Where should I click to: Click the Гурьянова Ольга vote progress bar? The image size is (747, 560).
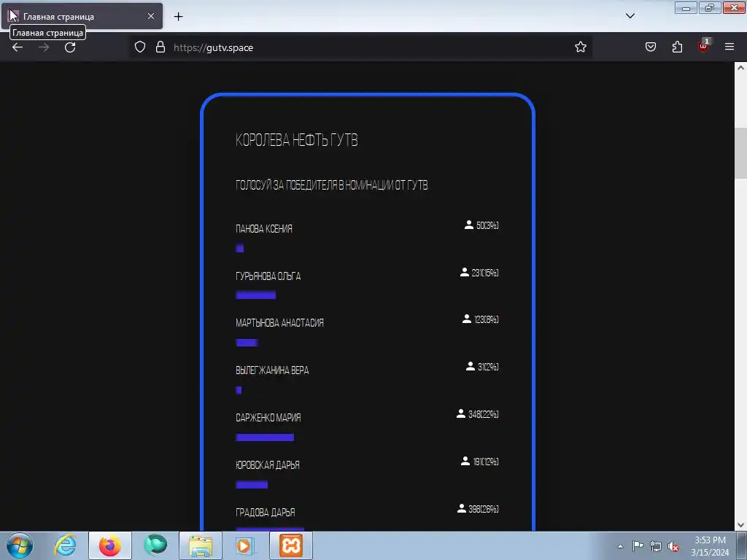click(256, 295)
